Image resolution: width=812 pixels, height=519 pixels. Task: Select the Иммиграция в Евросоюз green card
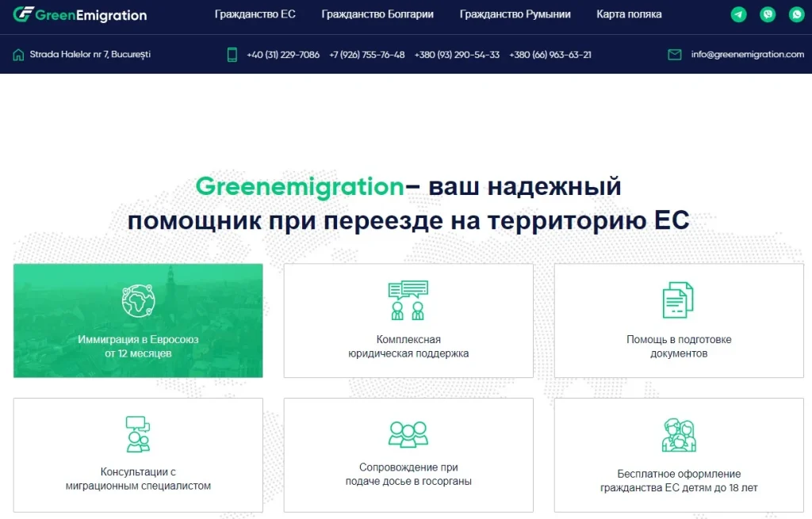click(138, 320)
